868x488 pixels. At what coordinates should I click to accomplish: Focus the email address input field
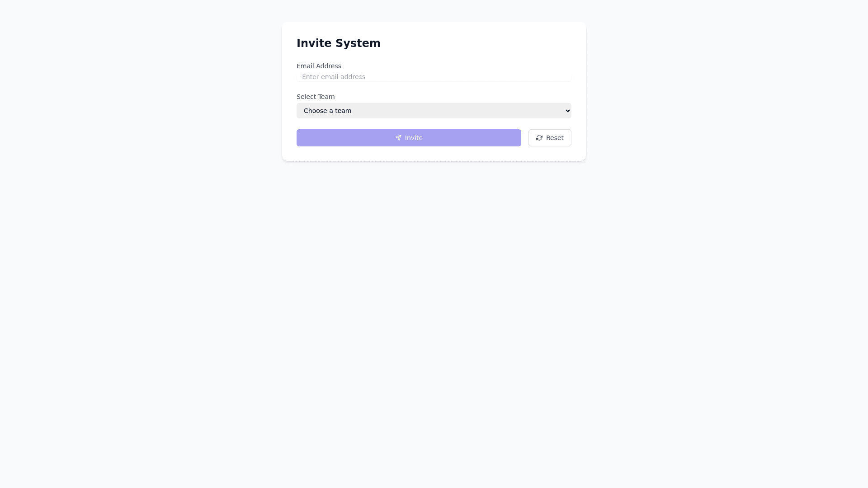(433, 77)
